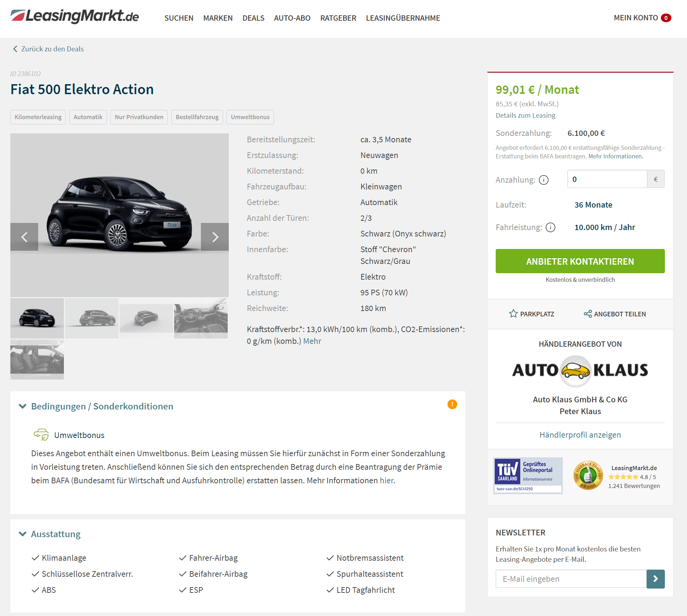This screenshot has width=687, height=616.
Task: Select the Nur Privatkunden tag
Action: click(x=139, y=117)
